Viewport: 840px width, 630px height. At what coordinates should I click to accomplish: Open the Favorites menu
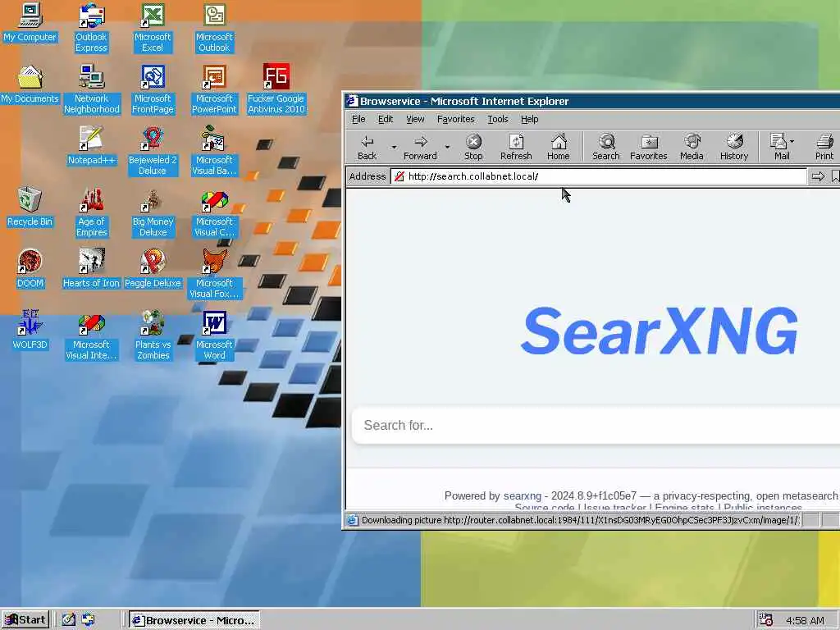(455, 119)
